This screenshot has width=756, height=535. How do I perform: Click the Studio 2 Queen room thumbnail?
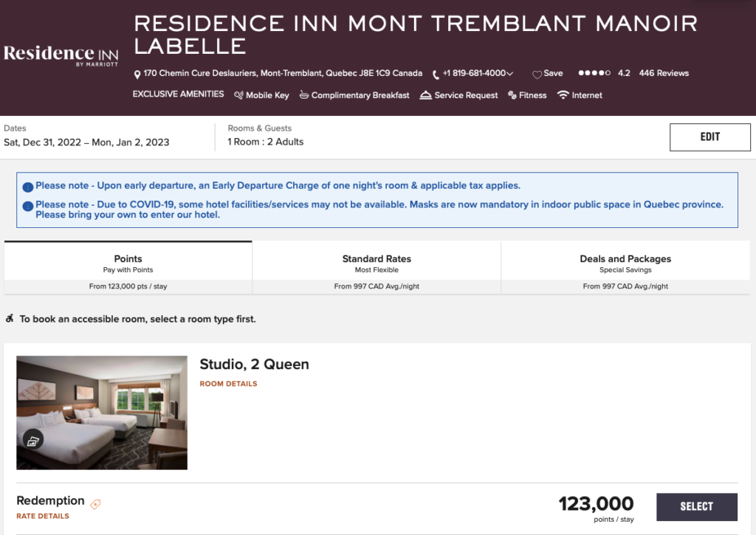coord(101,413)
